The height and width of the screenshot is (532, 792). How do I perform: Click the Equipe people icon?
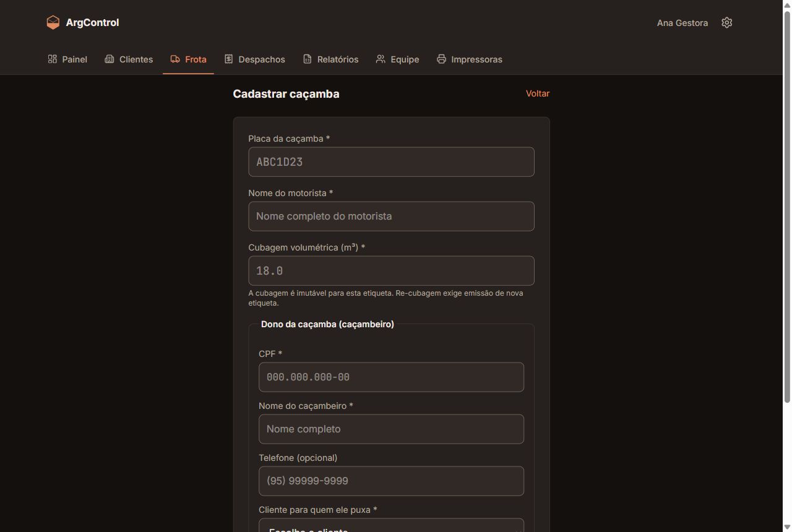[381, 59]
